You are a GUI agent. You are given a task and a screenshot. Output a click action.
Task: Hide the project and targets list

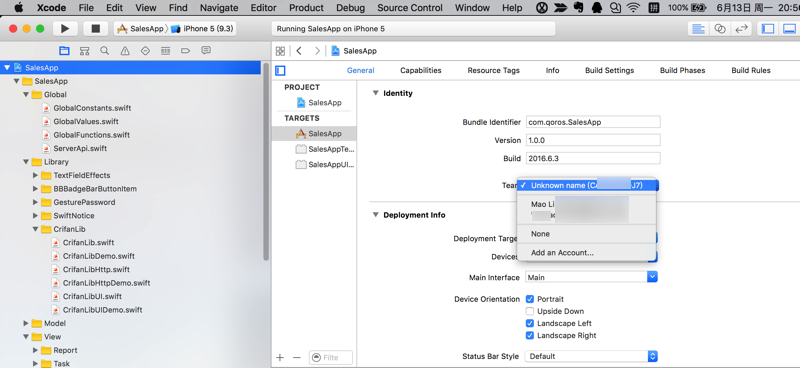pyautogui.click(x=280, y=70)
